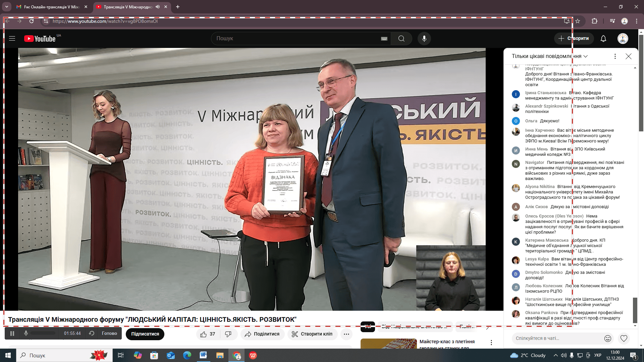Click the search magnifier button

(401, 39)
